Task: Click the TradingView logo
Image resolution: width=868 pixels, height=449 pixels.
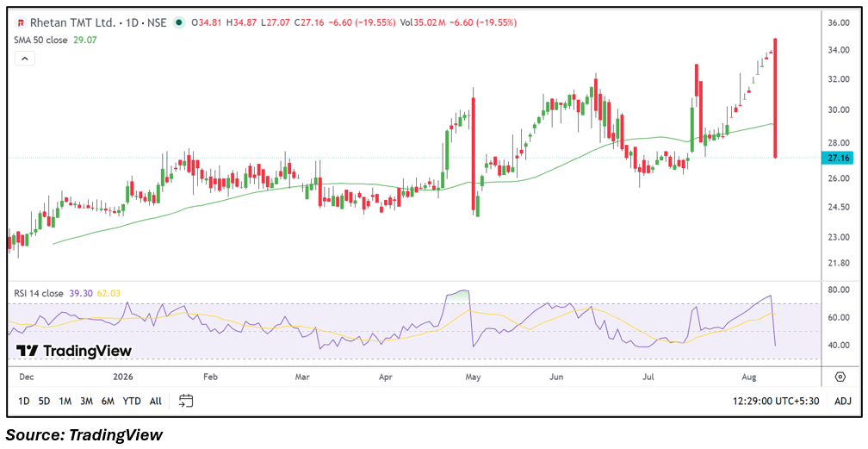Action: [74, 351]
